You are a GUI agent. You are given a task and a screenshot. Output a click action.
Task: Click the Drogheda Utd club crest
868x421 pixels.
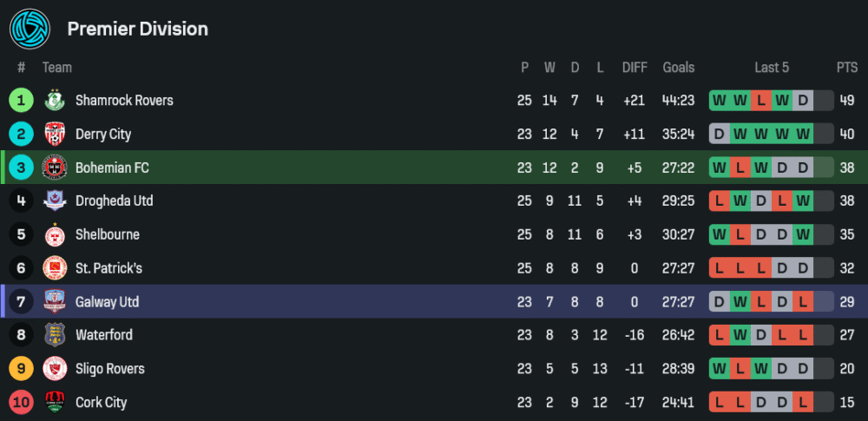pos(55,201)
